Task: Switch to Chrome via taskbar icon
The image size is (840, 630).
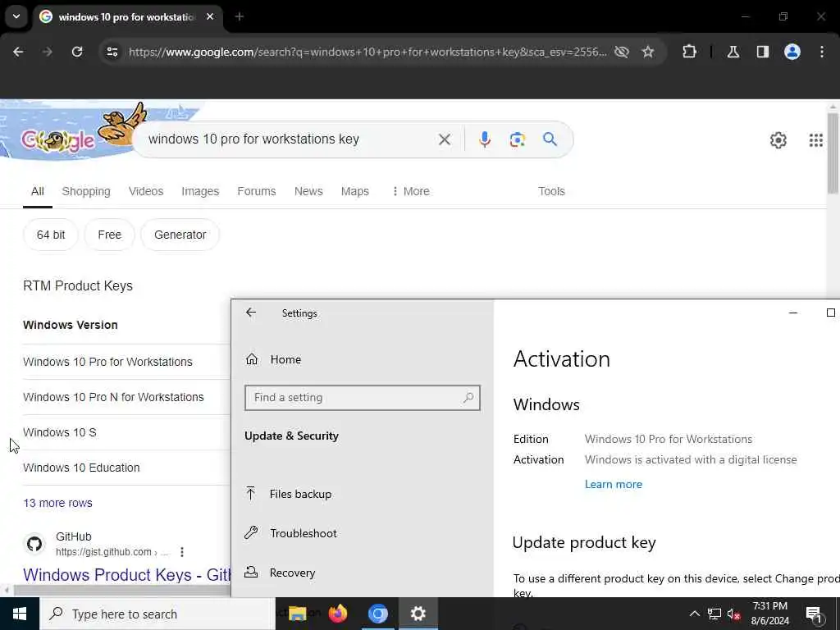Action: point(377,614)
